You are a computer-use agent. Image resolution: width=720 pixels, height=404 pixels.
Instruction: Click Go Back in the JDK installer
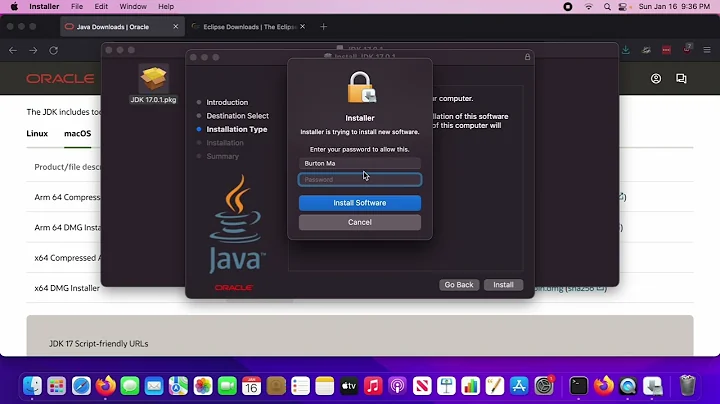click(x=459, y=285)
